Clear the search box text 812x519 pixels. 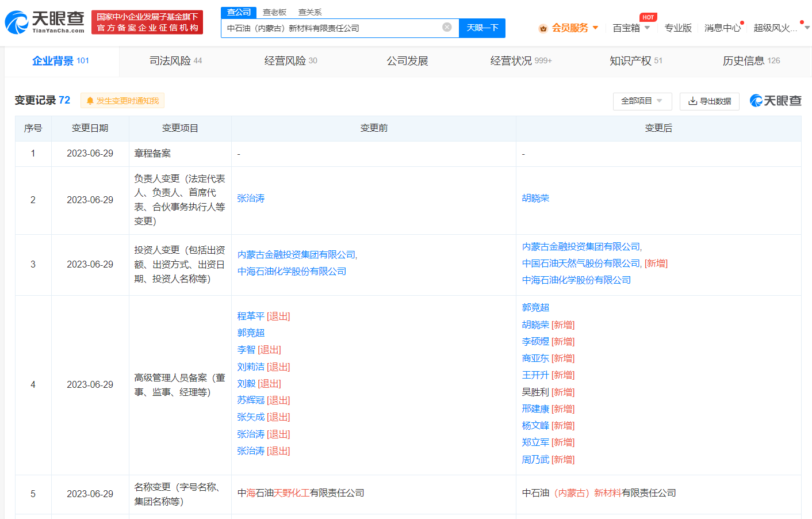[x=447, y=27]
